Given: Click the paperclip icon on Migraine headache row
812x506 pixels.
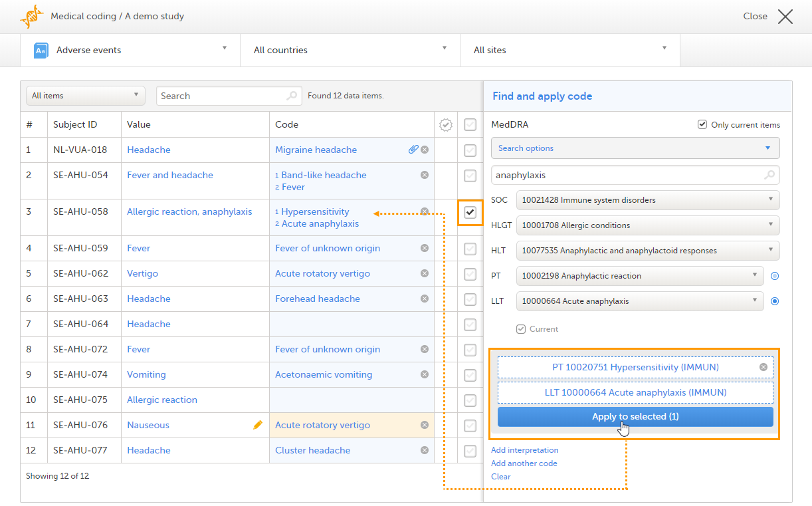Looking at the screenshot, I should point(413,150).
